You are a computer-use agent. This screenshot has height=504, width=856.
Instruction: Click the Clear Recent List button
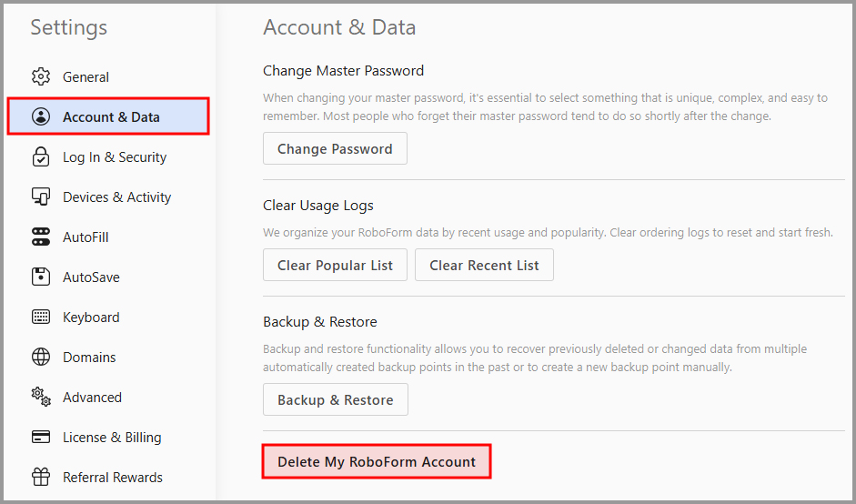[484, 266]
